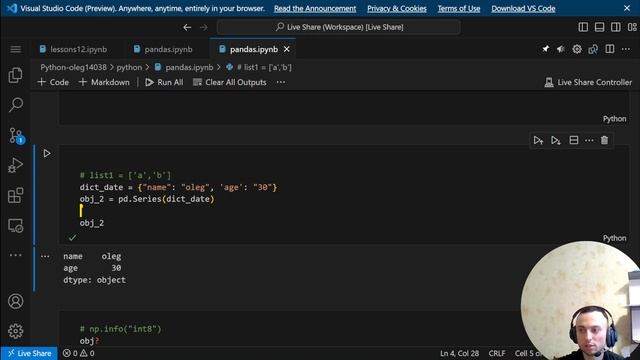The image size is (640, 360).
Task: Click the pd.Series(dict_date) code line
Action: click(147, 199)
